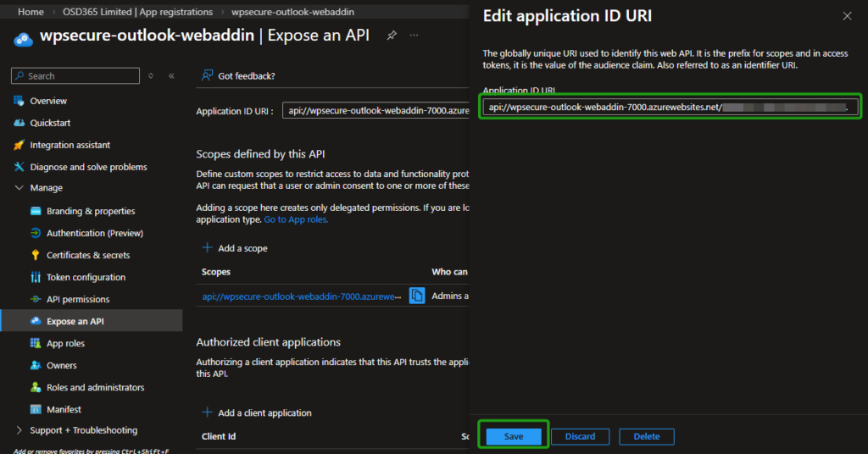Expand Support + Troubleshooting section
The image size is (868, 454).
point(19,430)
